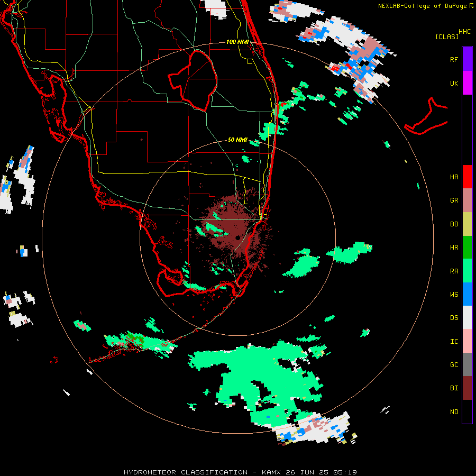This screenshot has width=476, height=476.
Task: Click the 100 NMI range ring label
Action: (237, 42)
